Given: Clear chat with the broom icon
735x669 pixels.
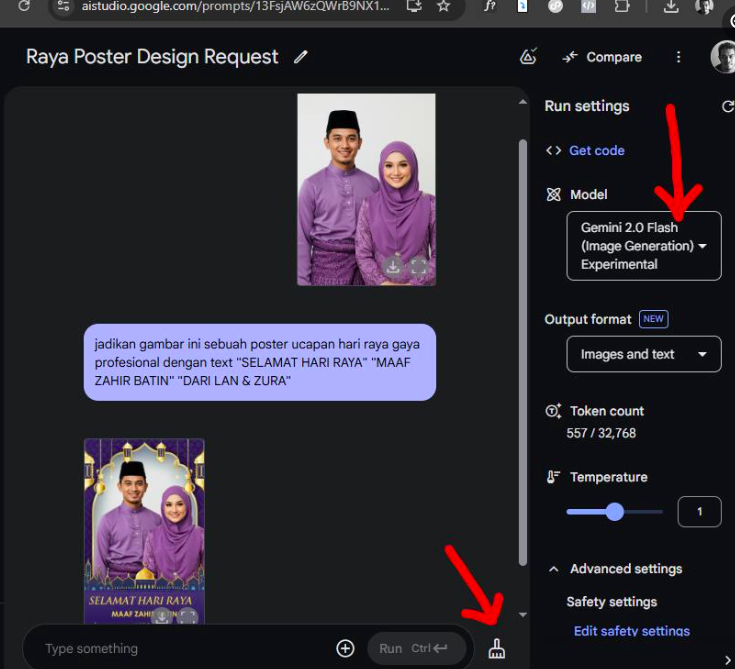Looking at the screenshot, I should tap(496, 649).
